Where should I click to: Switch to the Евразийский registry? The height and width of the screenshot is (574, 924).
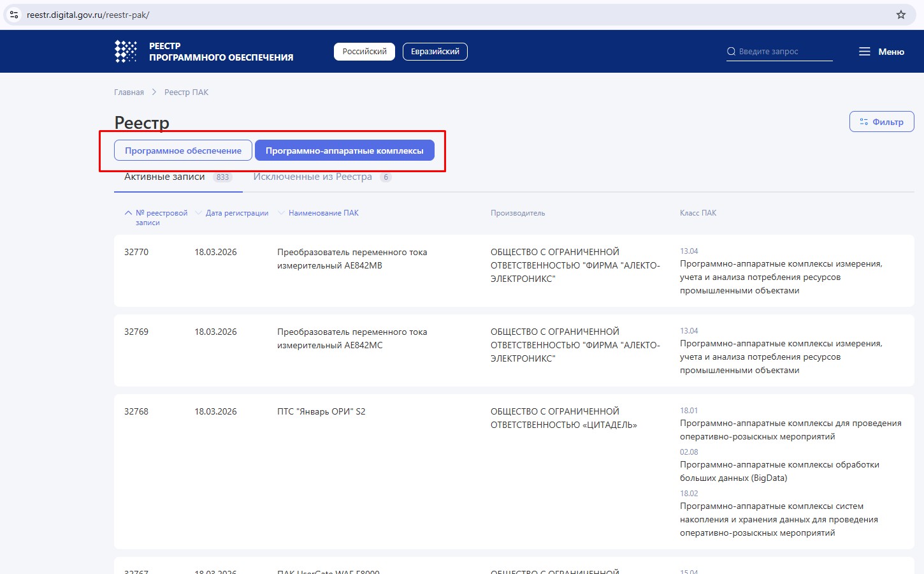tap(435, 52)
